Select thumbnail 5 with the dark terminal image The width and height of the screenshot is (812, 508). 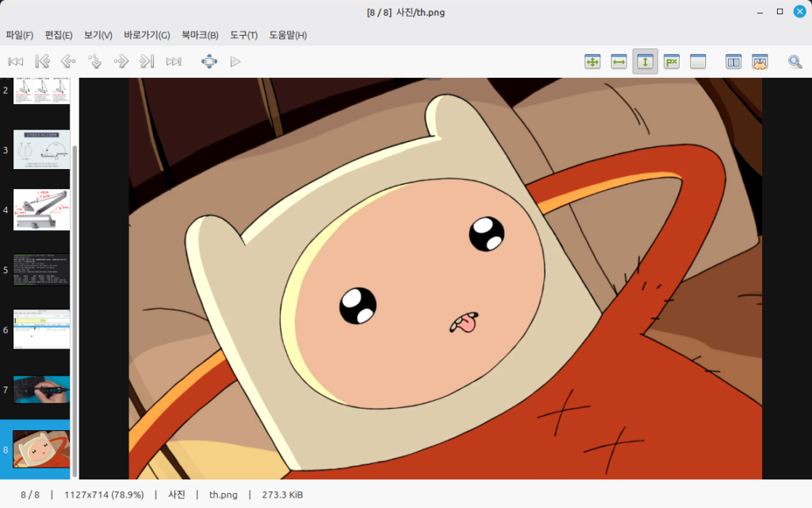pos(41,270)
